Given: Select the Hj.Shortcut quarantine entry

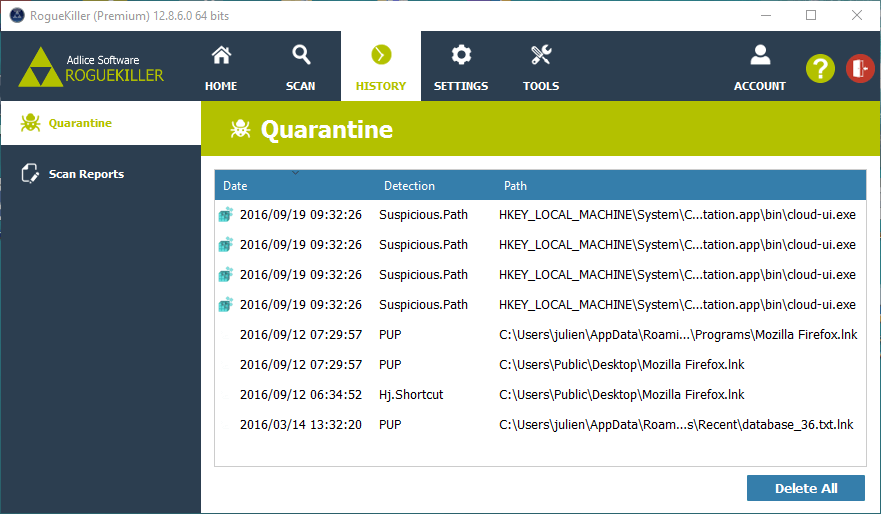Looking at the screenshot, I should [x=540, y=395].
